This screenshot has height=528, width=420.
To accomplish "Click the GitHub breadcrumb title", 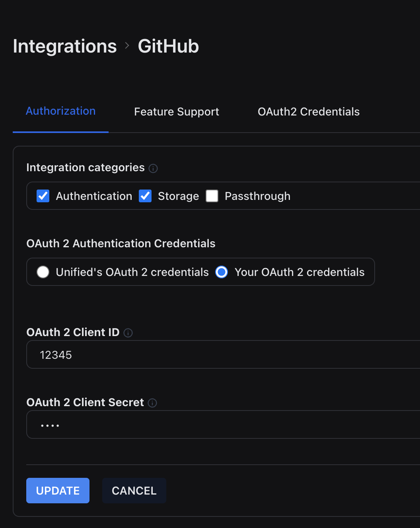I will click(x=168, y=46).
